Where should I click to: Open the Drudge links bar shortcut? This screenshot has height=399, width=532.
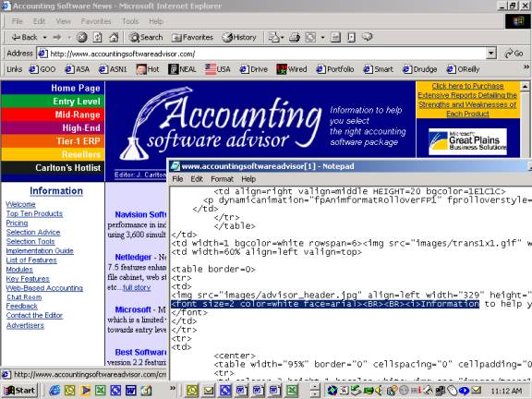click(420, 69)
